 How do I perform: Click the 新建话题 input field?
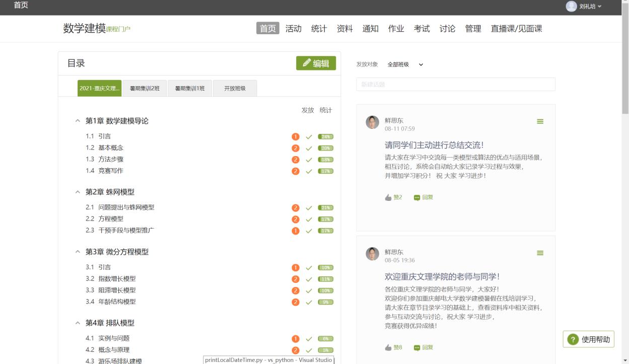point(455,85)
